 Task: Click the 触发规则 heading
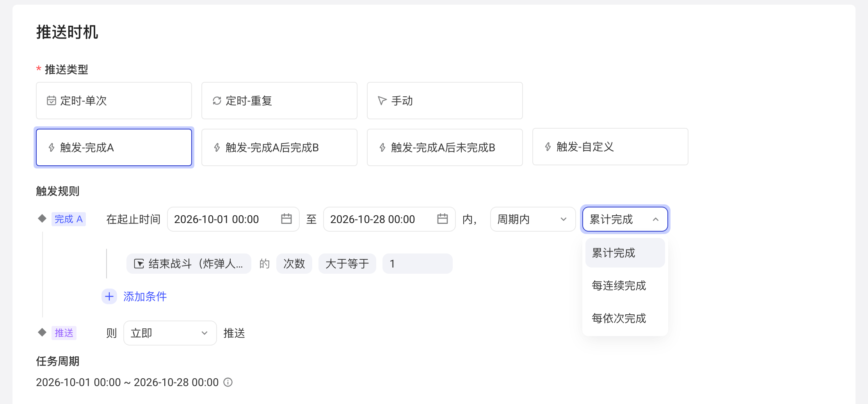pyautogui.click(x=58, y=191)
